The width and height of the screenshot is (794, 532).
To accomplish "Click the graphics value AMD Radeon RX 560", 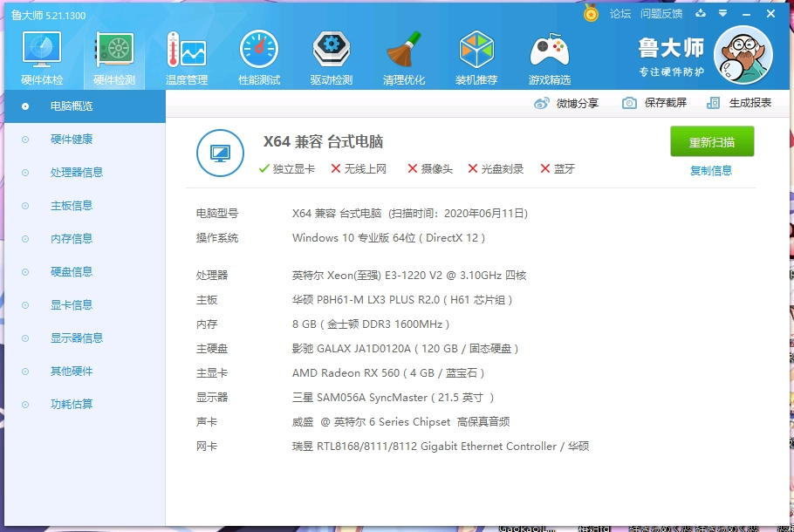I will pyautogui.click(x=388, y=373).
